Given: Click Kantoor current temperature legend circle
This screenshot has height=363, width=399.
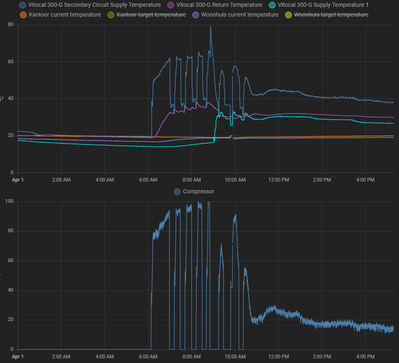Looking at the screenshot, I should pos(23,15).
